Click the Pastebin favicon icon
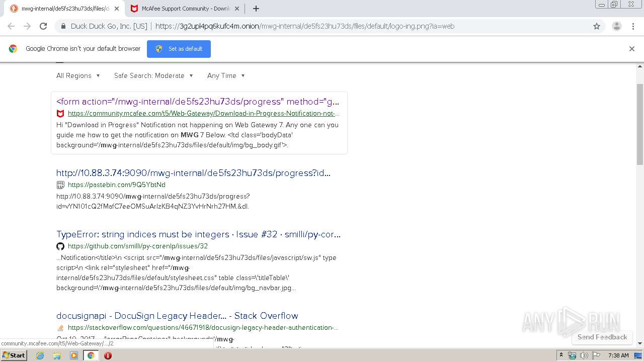The height and width of the screenshot is (362, 644). (x=60, y=185)
